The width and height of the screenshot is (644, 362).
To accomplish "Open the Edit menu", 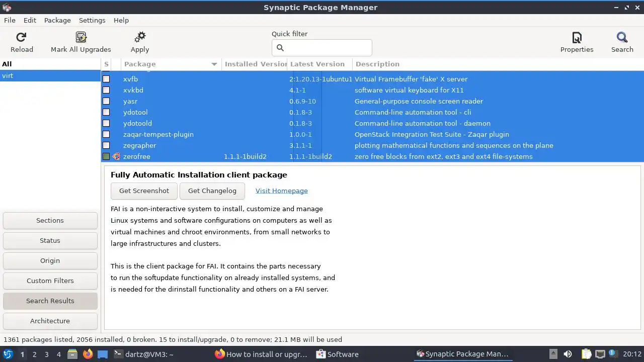I will point(30,20).
